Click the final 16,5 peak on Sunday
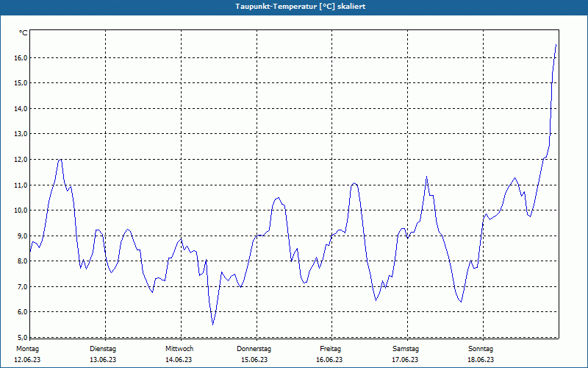Viewport: 588px width, 368px height. [556, 45]
